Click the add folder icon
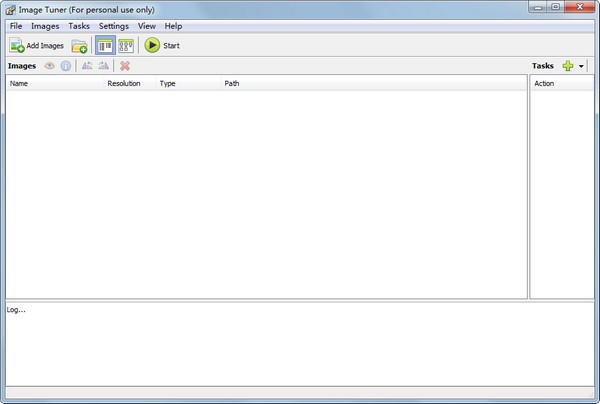600x404 pixels. pyautogui.click(x=79, y=46)
